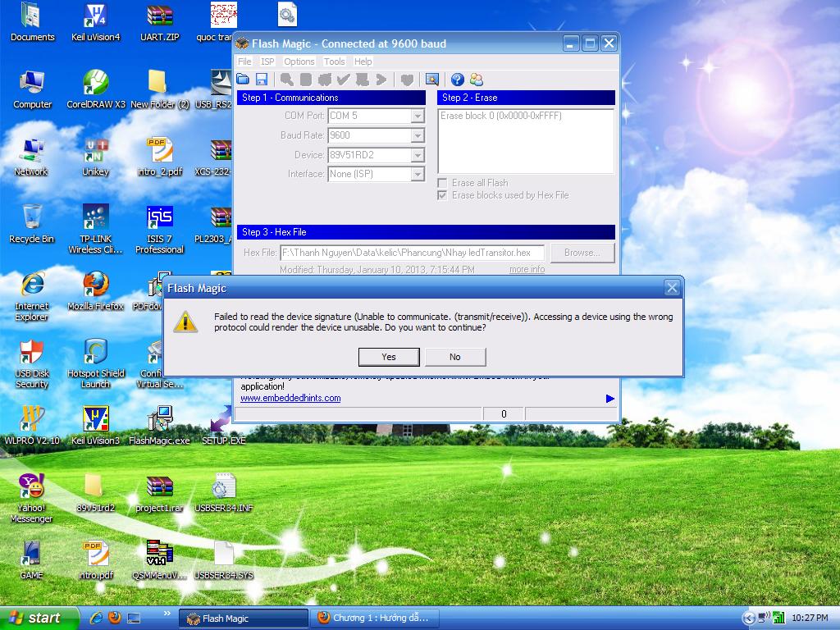
Task: Click the Hex File path field
Action: click(412, 253)
